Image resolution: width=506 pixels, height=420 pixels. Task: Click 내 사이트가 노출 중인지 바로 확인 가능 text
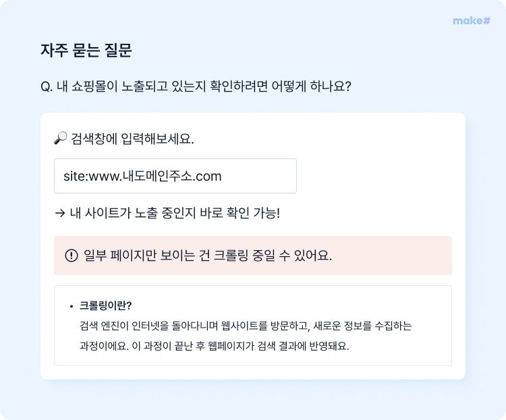(x=175, y=213)
